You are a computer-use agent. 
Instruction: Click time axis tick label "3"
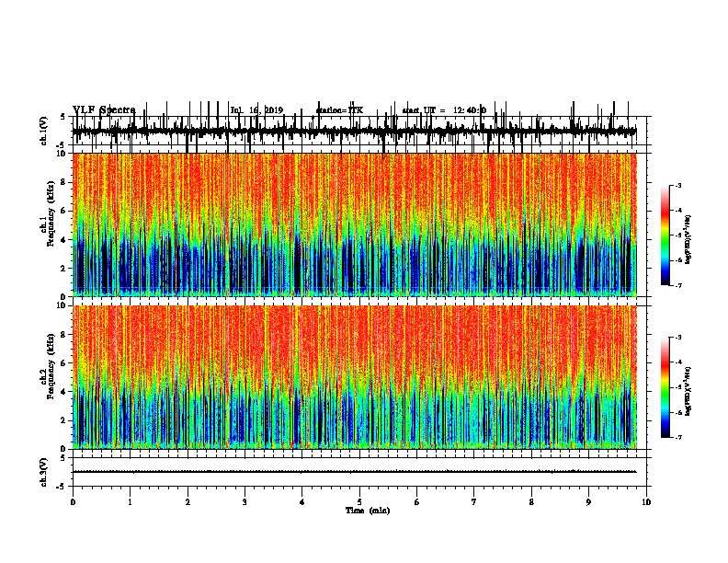[x=245, y=502]
